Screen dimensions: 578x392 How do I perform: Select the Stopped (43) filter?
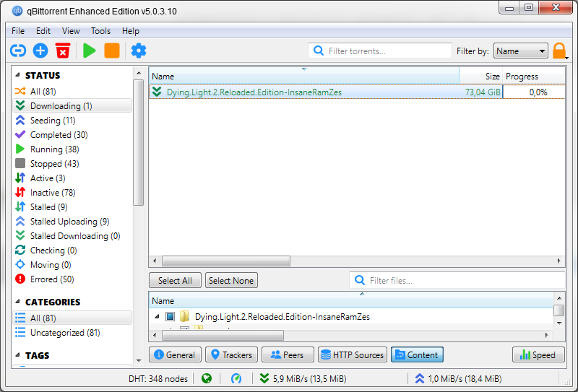(x=72, y=163)
